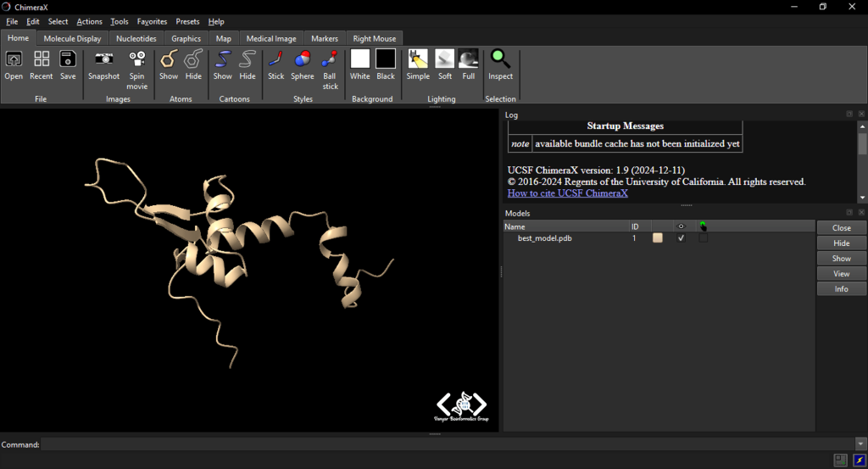Click Info button in Models panel
The width and height of the screenshot is (868, 469).
[842, 288]
